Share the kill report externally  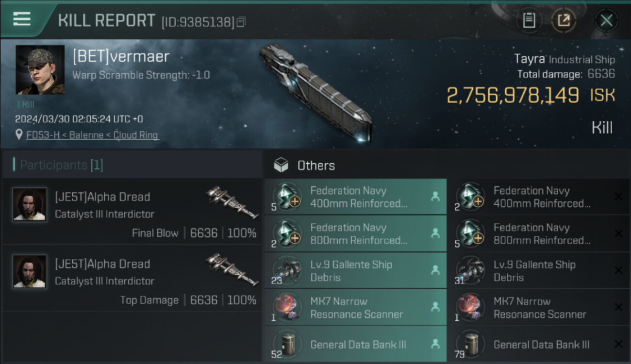pos(564,20)
